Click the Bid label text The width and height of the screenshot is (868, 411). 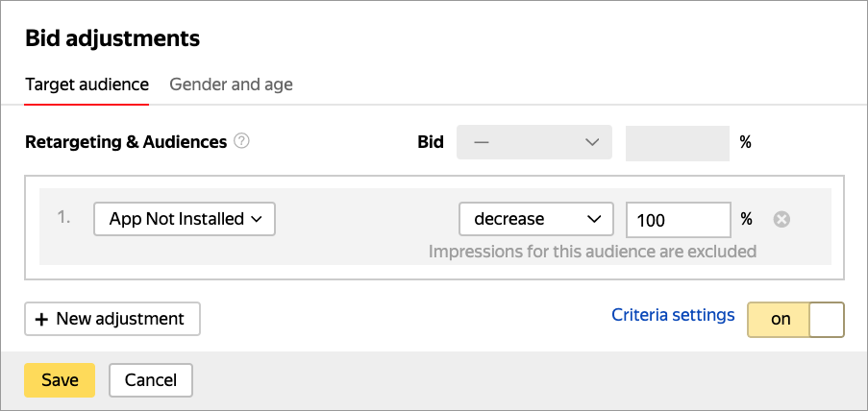coord(431,142)
